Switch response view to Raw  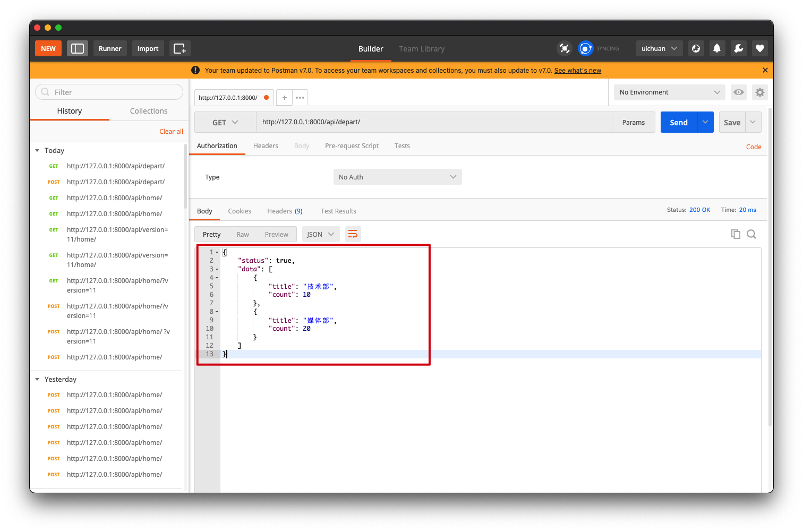point(243,235)
